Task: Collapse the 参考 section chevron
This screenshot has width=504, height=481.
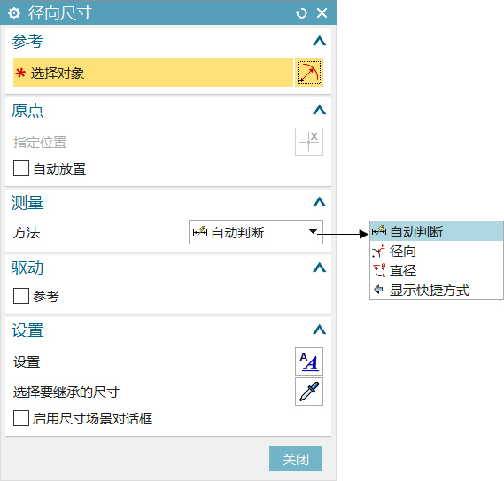Action: pos(319,41)
